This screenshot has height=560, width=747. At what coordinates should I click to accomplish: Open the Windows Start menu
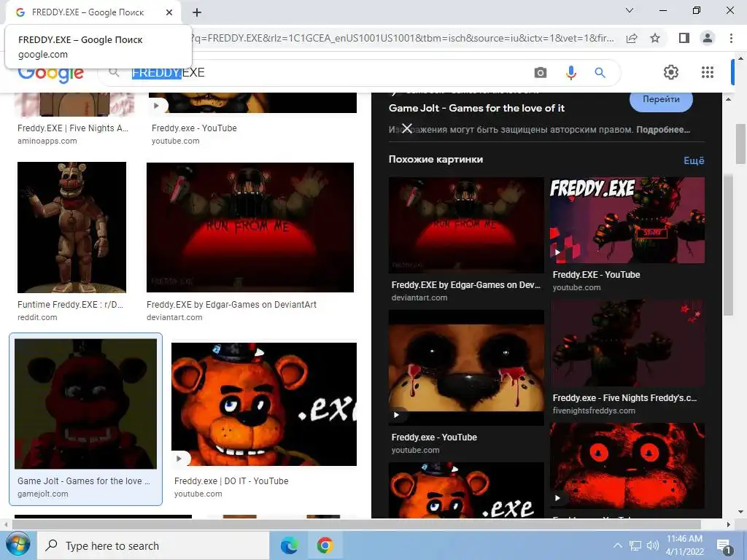click(18, 545)
